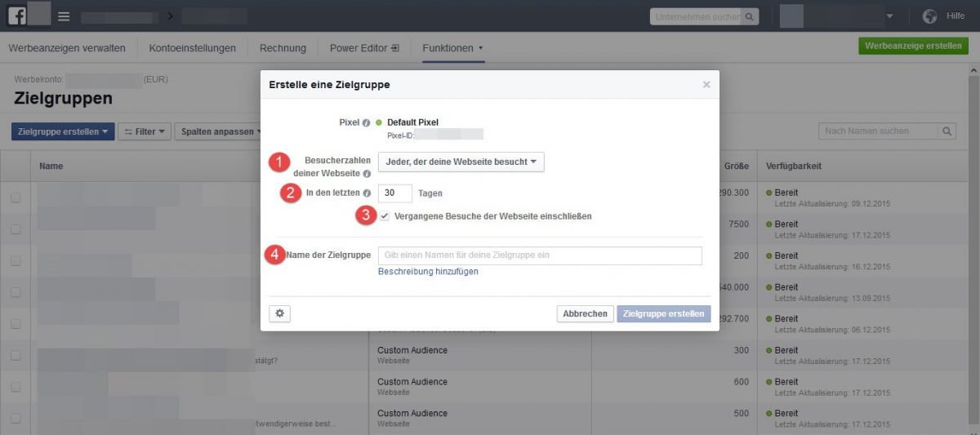
Task: Click search icon in Nach Namen suchen
Action: [947, 131]
